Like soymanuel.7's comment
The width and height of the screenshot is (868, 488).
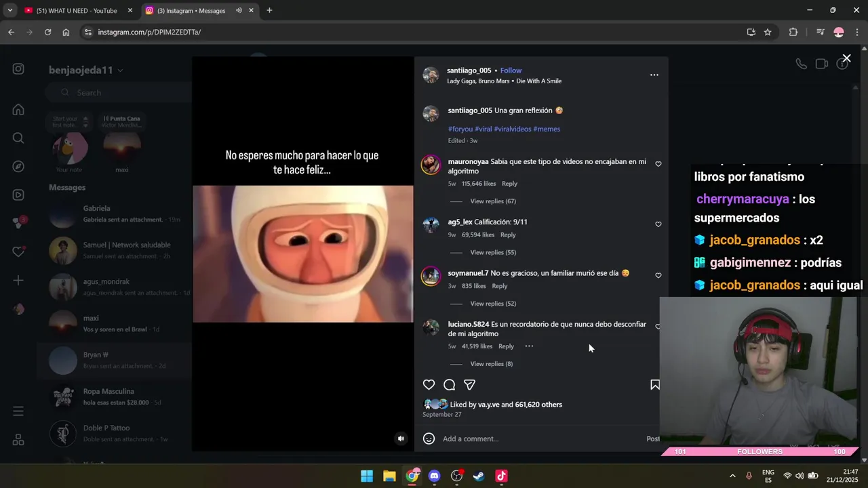pos(658,276)
